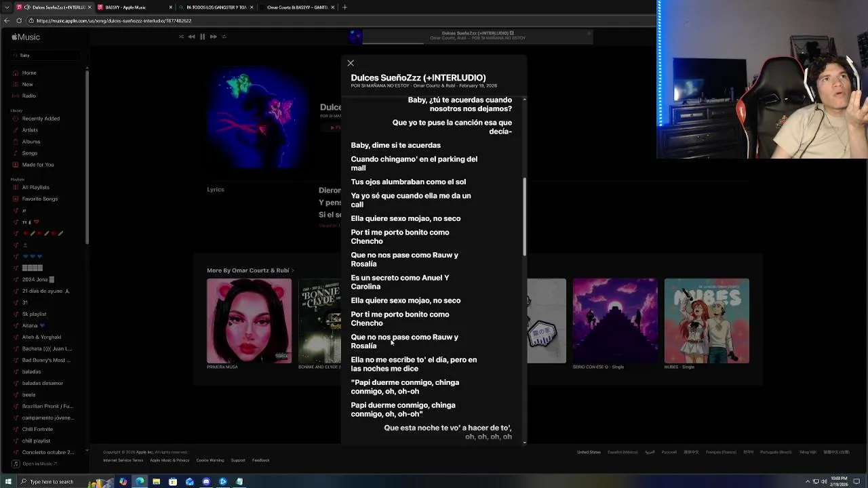The height and width of the screenshot is (488, 868).
Task: Switch to Omar Courtz & BASSYY tab
Action: click(x=297, y=7)
